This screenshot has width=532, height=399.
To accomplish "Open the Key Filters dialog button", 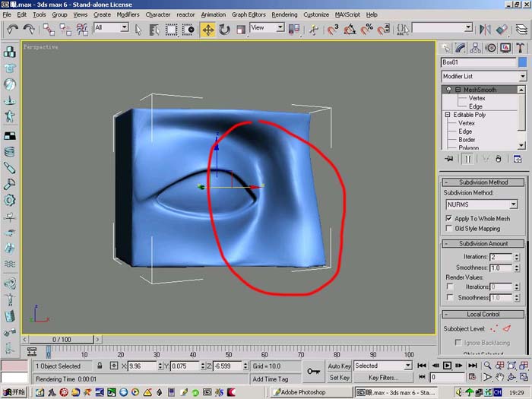I will pyautogui.click(x=383, y=377).
